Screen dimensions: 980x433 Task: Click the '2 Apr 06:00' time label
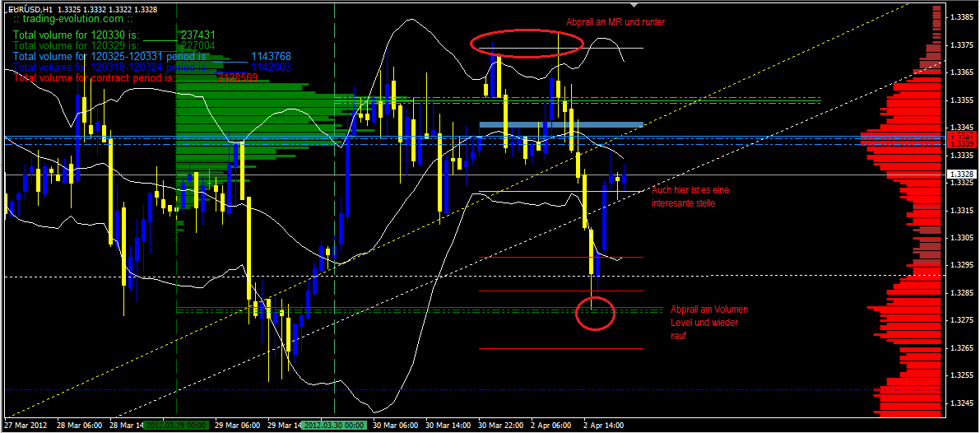(x=551, y=425)
